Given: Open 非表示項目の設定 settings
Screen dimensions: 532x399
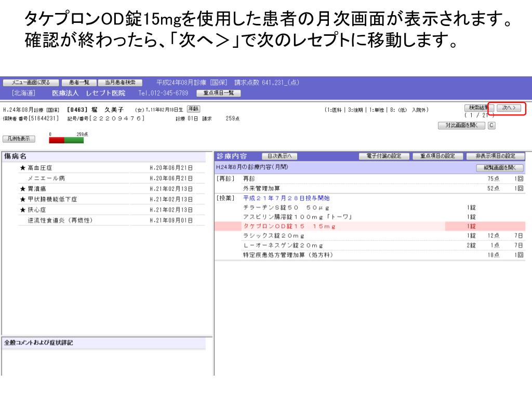Looking at the screenshot, I should point(495,156).
